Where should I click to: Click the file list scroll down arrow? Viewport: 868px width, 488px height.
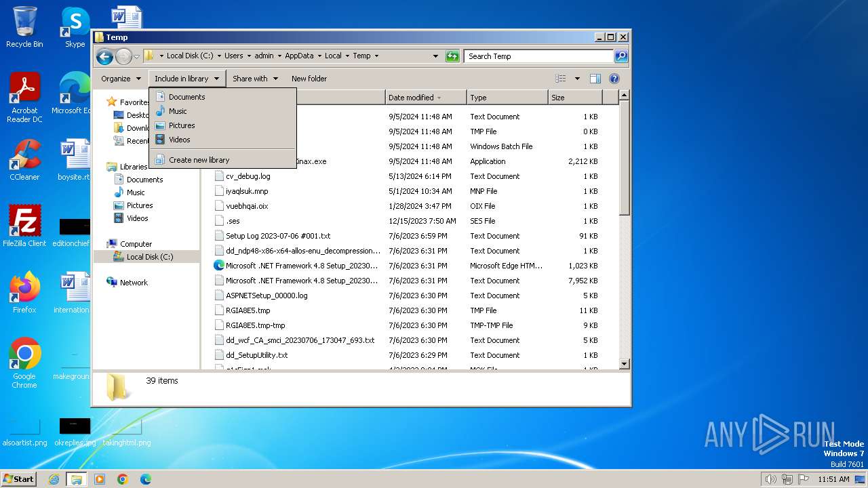click(625, 364)
